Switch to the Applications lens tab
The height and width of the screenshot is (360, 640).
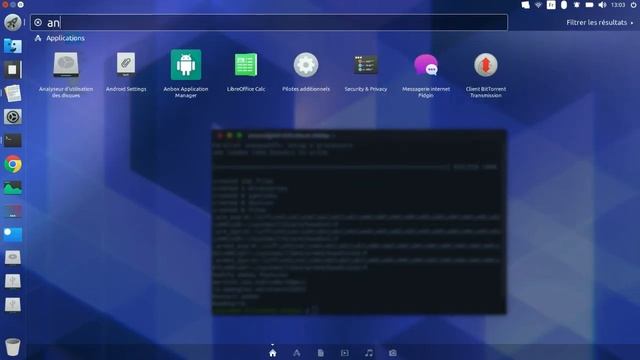click(x=297, y=353)
